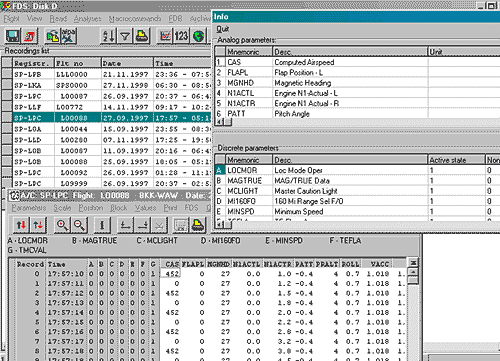Open the Macrocommands menu
The image size is (500, 361).
click(x=135, y=19)
